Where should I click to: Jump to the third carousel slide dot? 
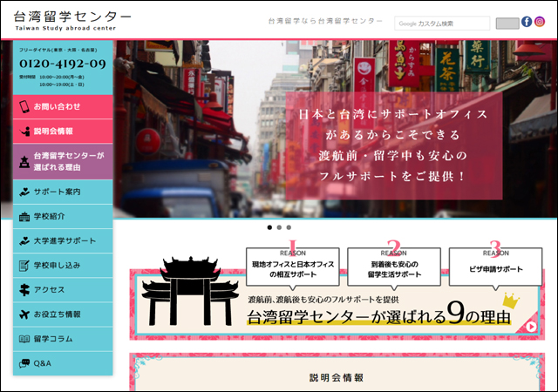[289, 227]
